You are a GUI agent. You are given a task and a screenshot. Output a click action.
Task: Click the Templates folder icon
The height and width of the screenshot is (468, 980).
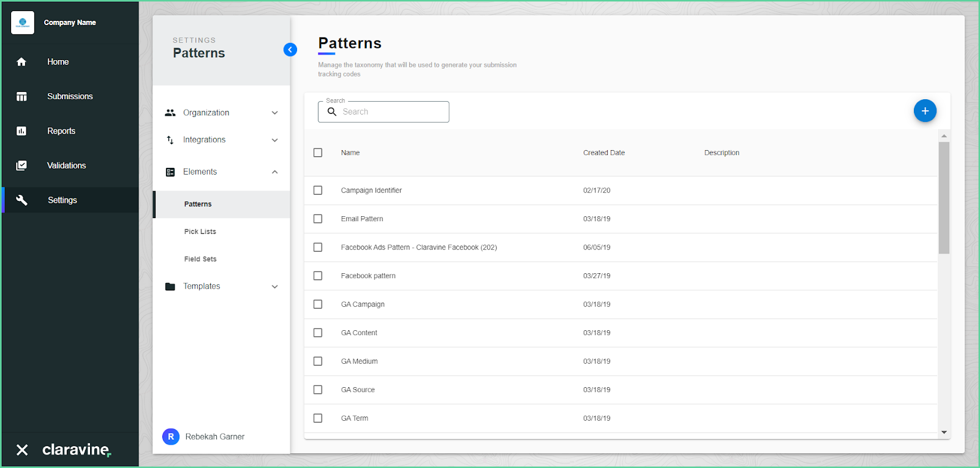click(x=170, y=287)
